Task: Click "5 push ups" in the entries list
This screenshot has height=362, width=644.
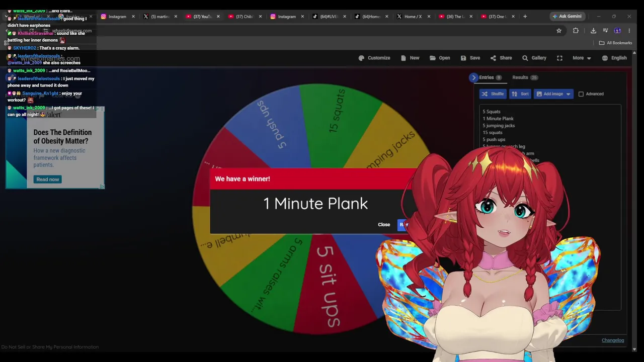Action: (x=494, y=140)
